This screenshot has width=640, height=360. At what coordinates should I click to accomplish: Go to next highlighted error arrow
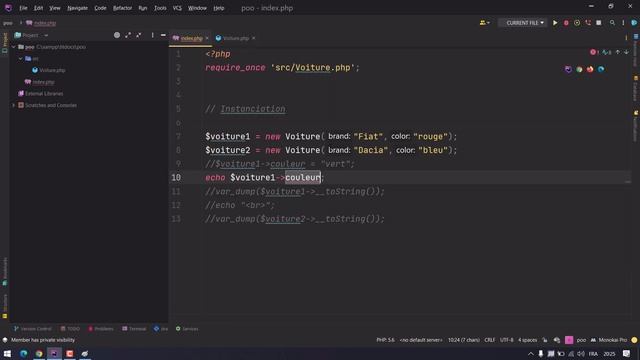click(x=626, y=52)
